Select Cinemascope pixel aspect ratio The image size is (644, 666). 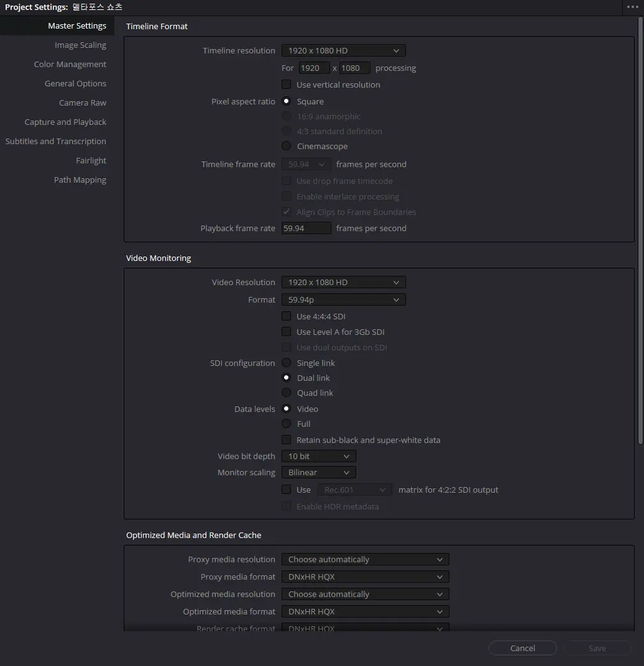(287, 145)
